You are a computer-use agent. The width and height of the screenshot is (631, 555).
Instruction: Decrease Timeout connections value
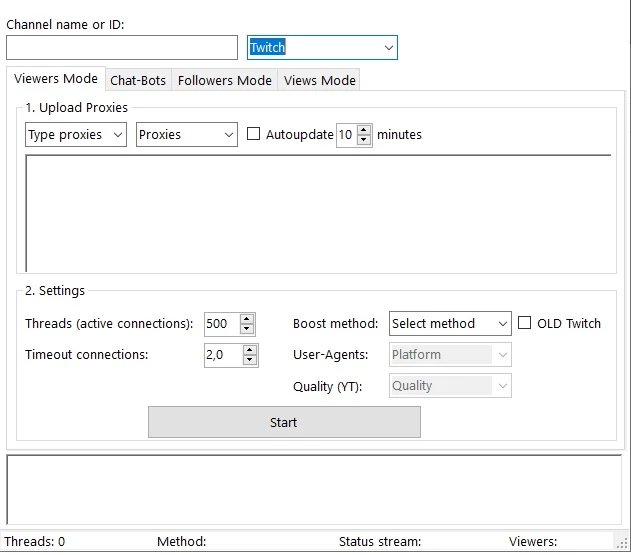tap(249, 360)
